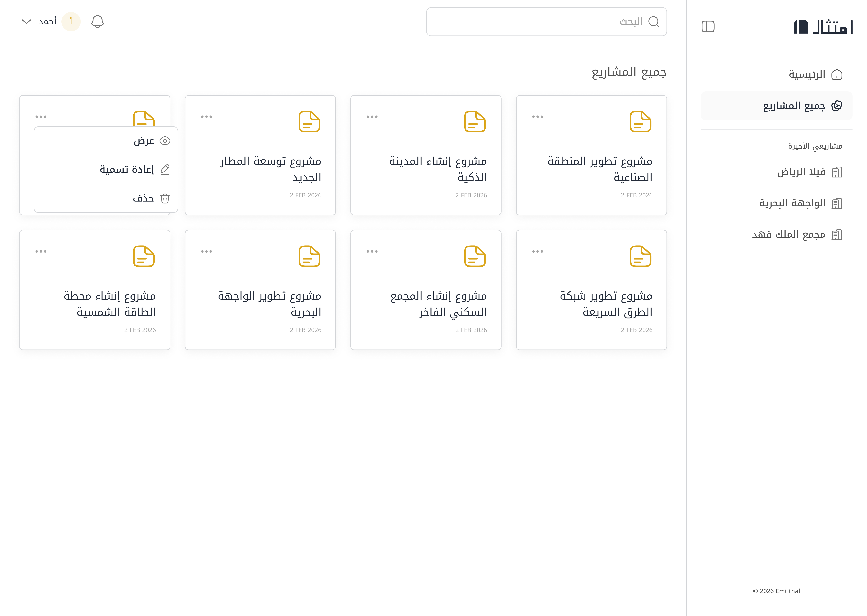Click inside the البحث search field
The image size is (867, 616).
click(547, 22)
